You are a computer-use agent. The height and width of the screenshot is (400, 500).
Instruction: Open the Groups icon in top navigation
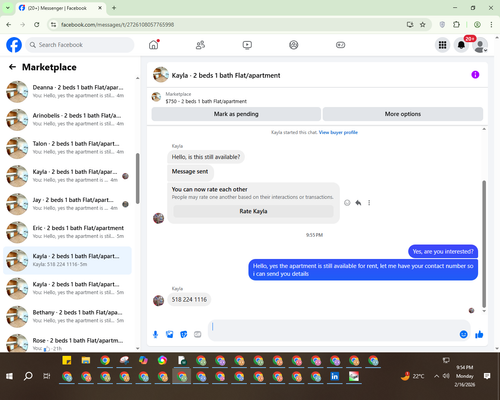click(294, 45)
